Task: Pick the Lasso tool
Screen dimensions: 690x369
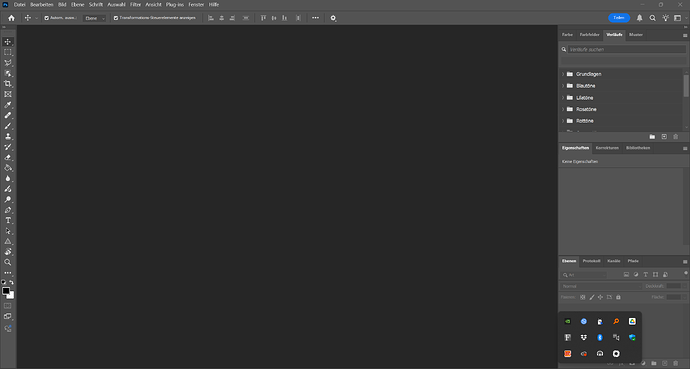Action: coord(7,63)
